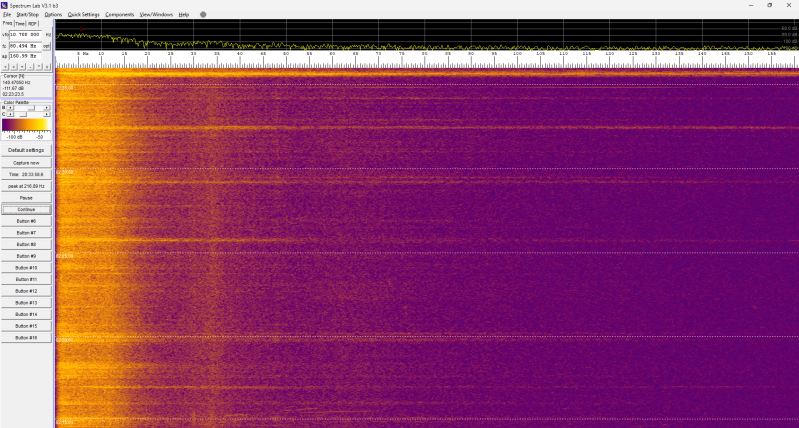Click the '-' zoom out button
799x428 pixels.
pyautogui.click(x=30, y=67)
